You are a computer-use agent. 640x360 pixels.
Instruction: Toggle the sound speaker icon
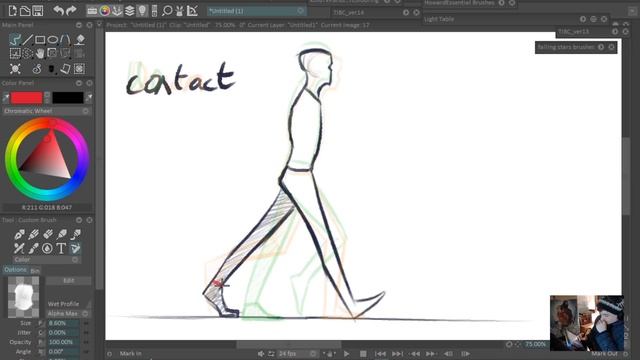(261, 353)
